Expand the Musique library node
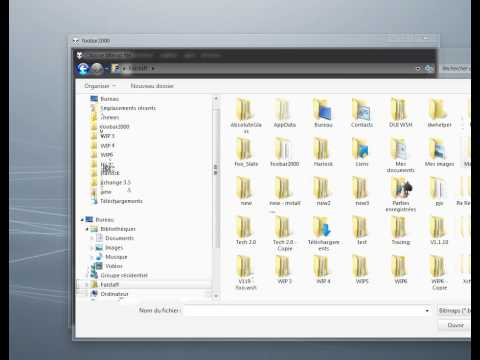 (x=92, y=257)
